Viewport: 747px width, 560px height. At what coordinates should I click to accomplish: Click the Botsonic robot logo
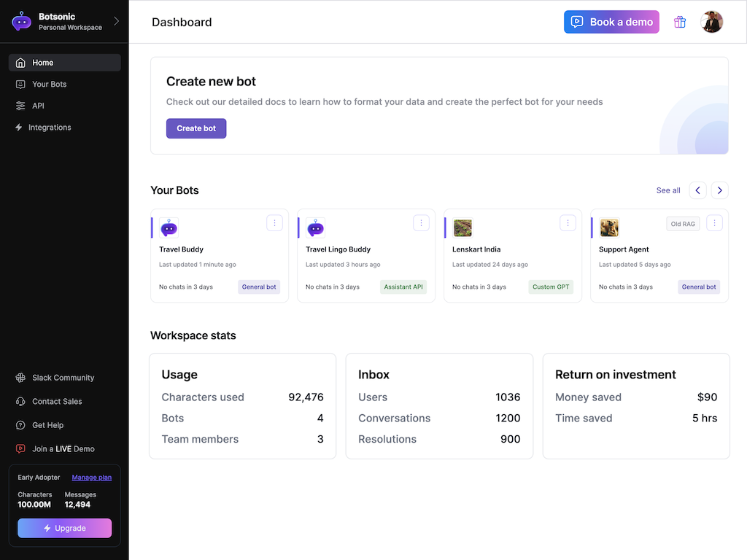[x=21, y=22]
